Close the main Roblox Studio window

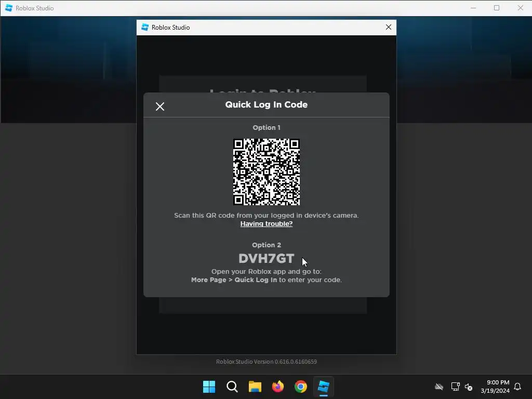tap(521, 8)
